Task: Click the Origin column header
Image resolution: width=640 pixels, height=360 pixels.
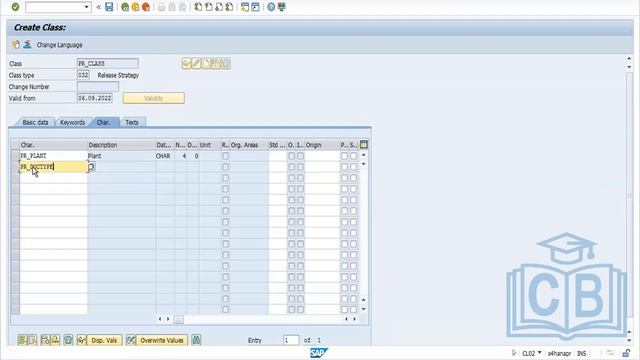Action: pos(322,145)
